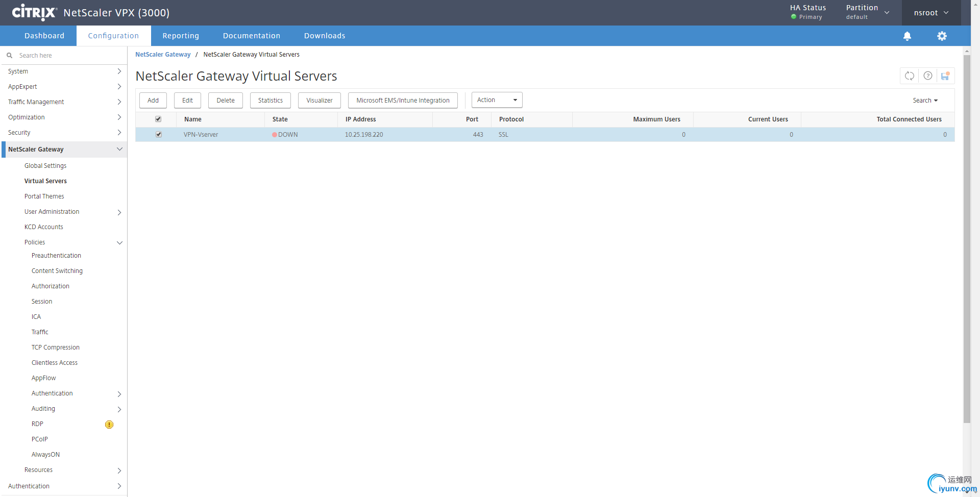Open PCoIP policies
This screenshot has height=497, width=980.
pyautogui.click(x=40, y=439)
